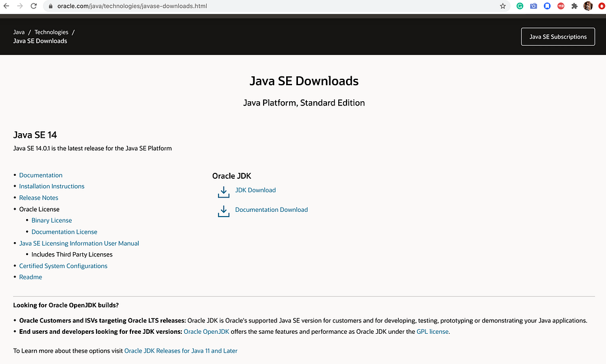Click the JDK Download link
The image size is (606, 364).
[255, 190]
